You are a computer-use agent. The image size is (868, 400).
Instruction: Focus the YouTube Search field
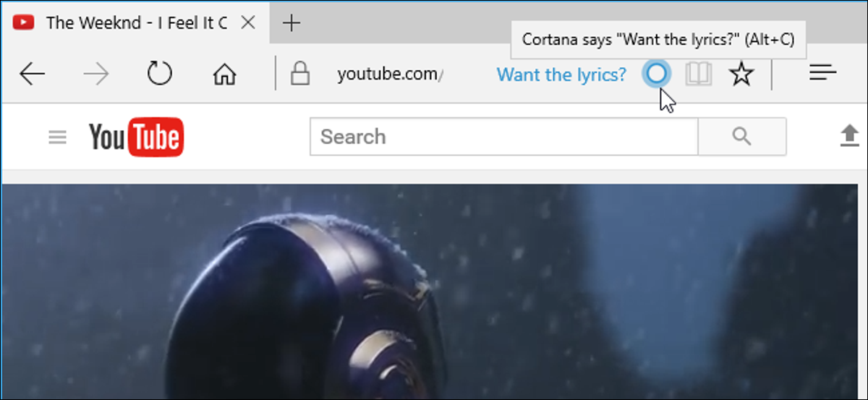503,137
